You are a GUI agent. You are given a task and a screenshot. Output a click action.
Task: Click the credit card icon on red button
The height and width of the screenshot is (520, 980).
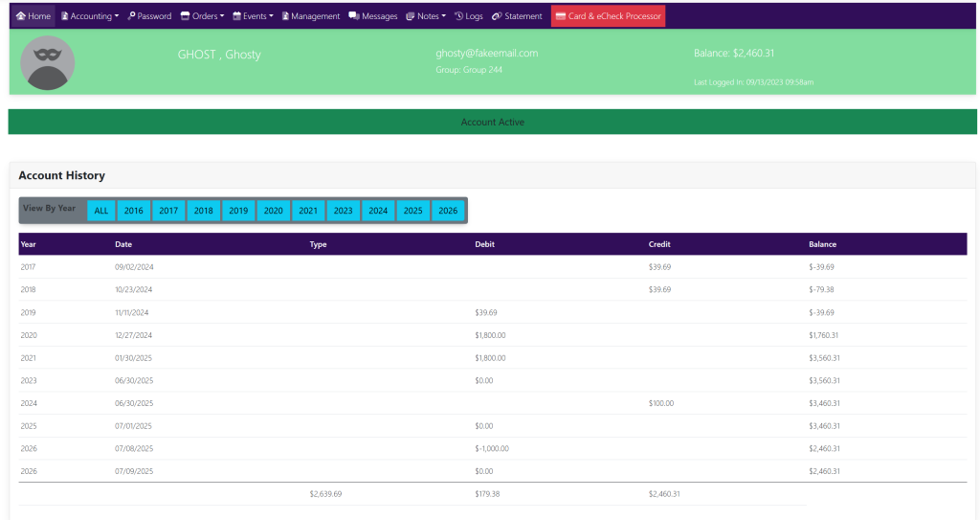pyautogui.click(x=561, y=16)
